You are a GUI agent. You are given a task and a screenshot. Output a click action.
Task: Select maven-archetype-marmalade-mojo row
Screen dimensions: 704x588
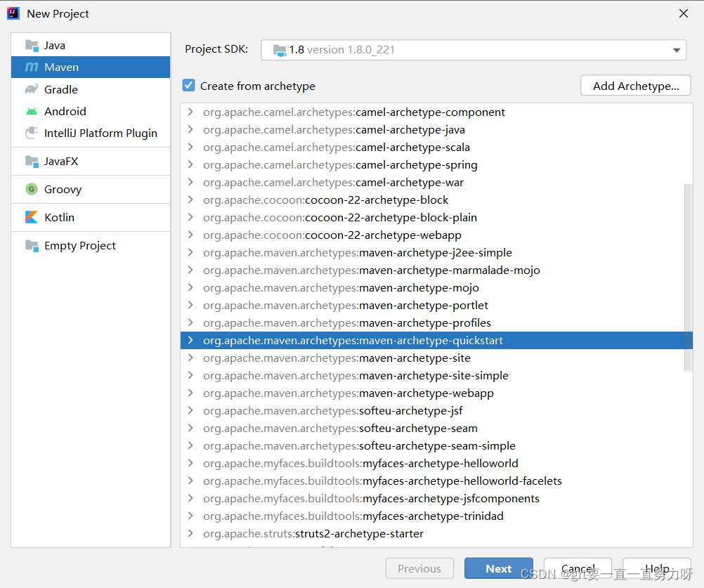click(x=436, y=270)
